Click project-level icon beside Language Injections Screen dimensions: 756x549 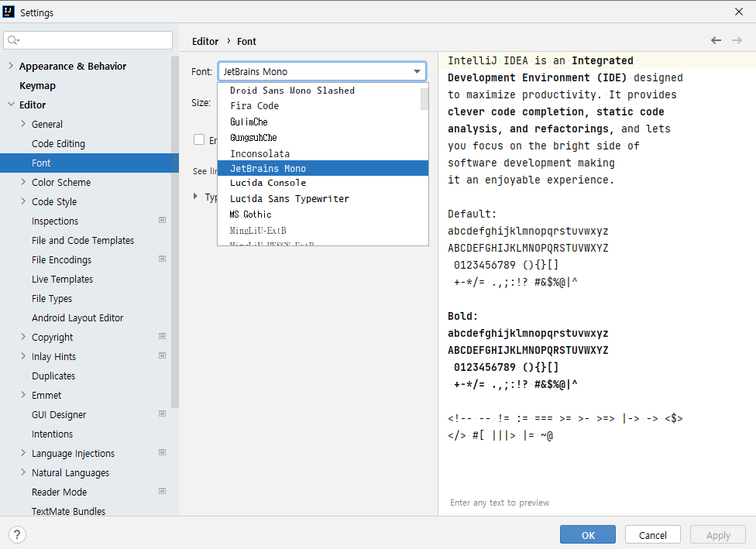(163, 453)
